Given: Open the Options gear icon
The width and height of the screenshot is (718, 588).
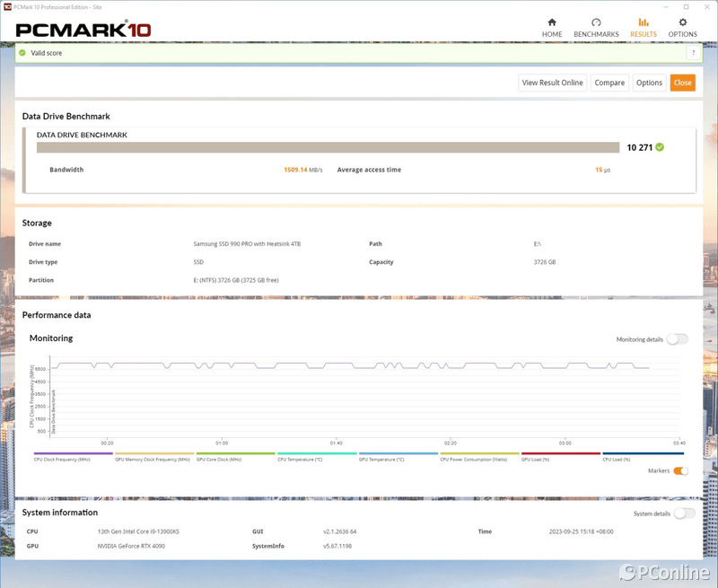Looking at the screenshot, I should 682,22.
